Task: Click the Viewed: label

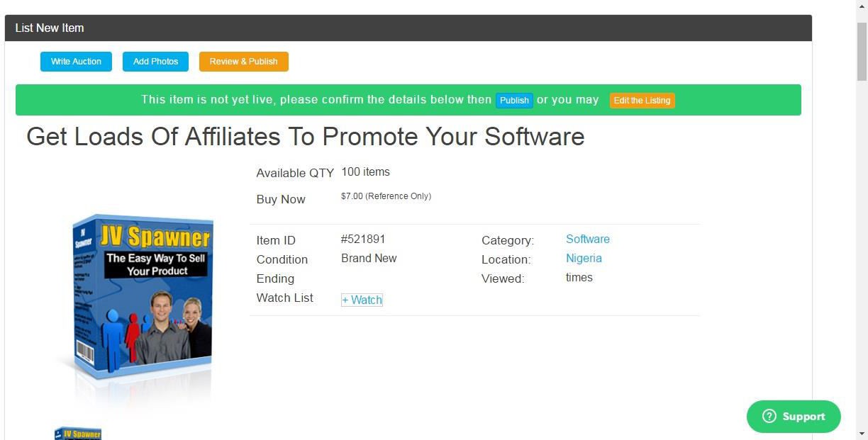Action: click(503, 278)
